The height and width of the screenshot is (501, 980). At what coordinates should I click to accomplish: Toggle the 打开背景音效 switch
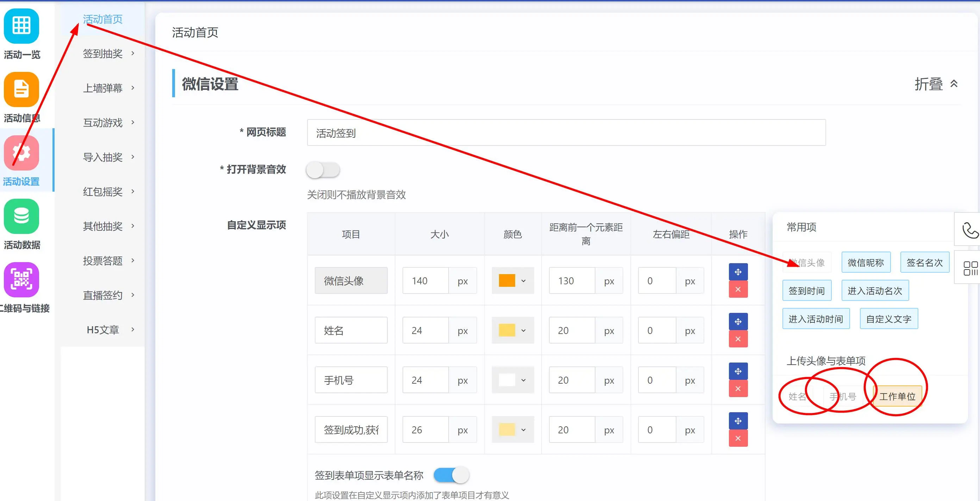(x=323, y=170)
